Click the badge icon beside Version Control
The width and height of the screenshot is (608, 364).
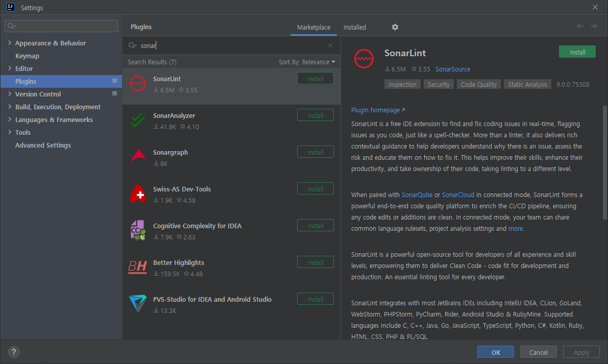pos(115,94)
